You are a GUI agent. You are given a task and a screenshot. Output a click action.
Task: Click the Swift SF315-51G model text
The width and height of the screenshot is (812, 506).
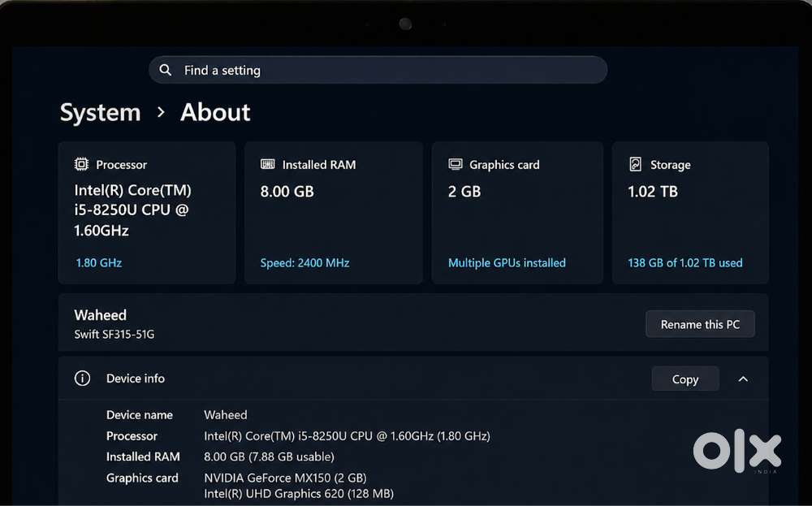114,335
